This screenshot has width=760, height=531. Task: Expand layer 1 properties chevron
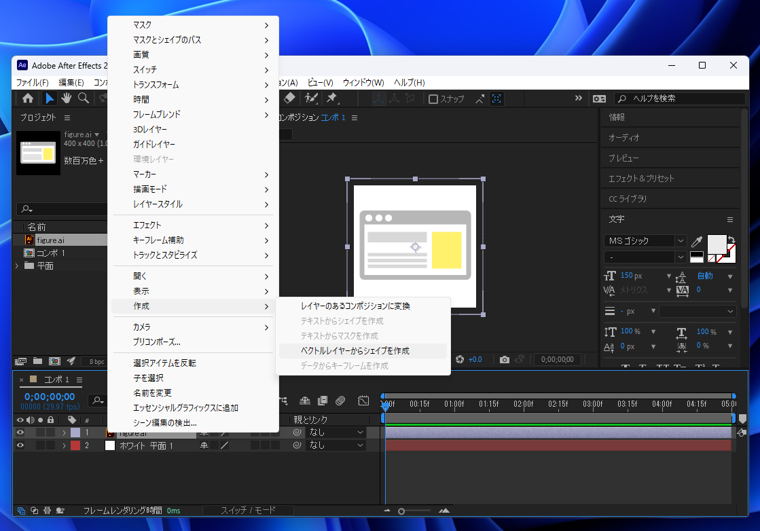[64, 433]
